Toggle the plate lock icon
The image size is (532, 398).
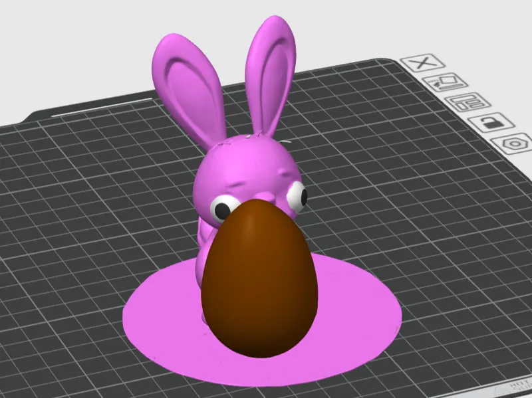tap(491, 122)
